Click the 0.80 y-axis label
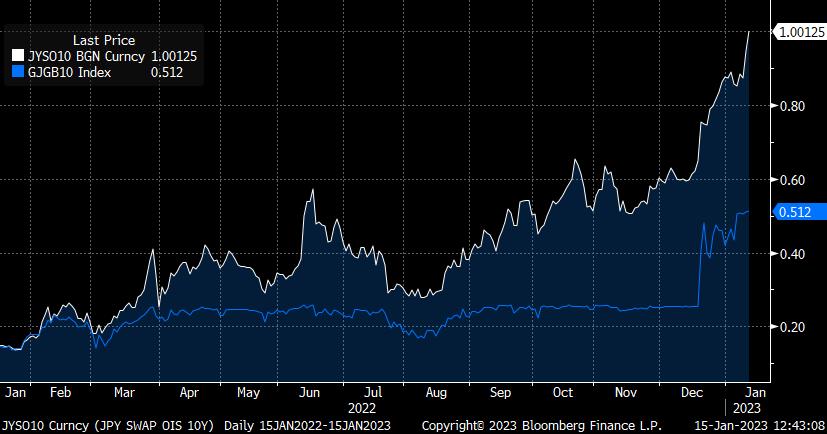This screenshot has height=434, width=827. [x=792, y=106]
